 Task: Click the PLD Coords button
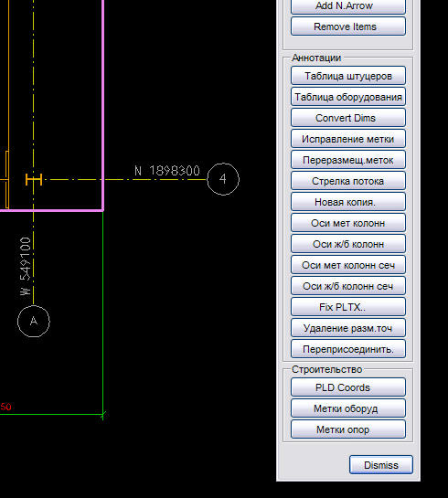(348, 387)
